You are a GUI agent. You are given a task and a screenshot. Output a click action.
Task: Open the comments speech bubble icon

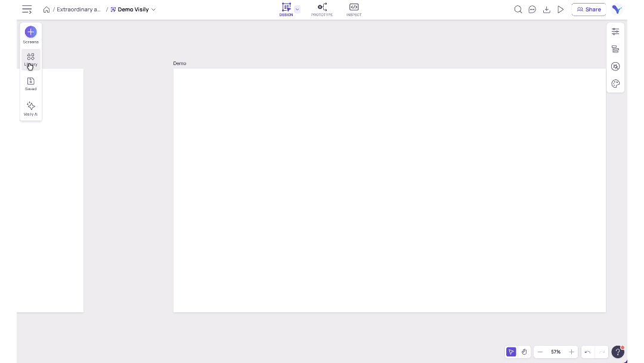(x=532, y=10)
